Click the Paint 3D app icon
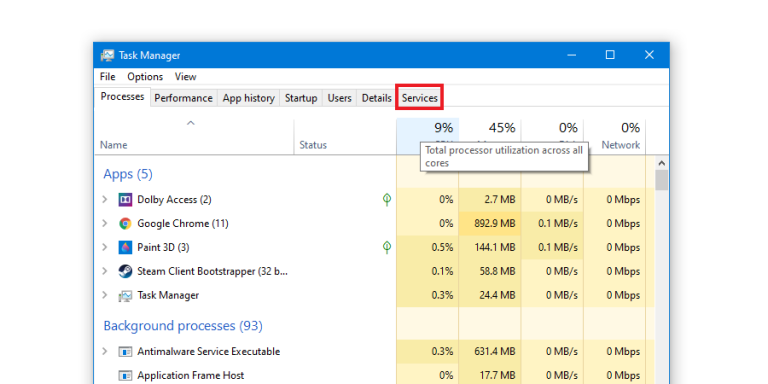 [x=125, y=247]
